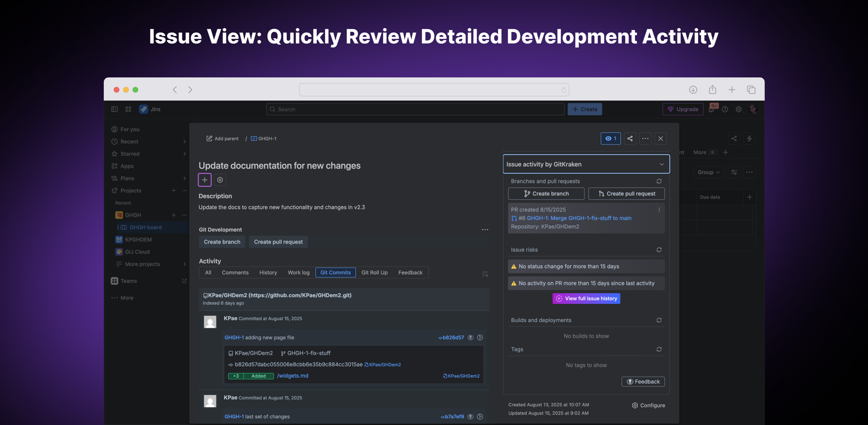The image size is (868, 425).
Task: Expand the Starred sidebar chevron
Action: click(x=184, y=154)
